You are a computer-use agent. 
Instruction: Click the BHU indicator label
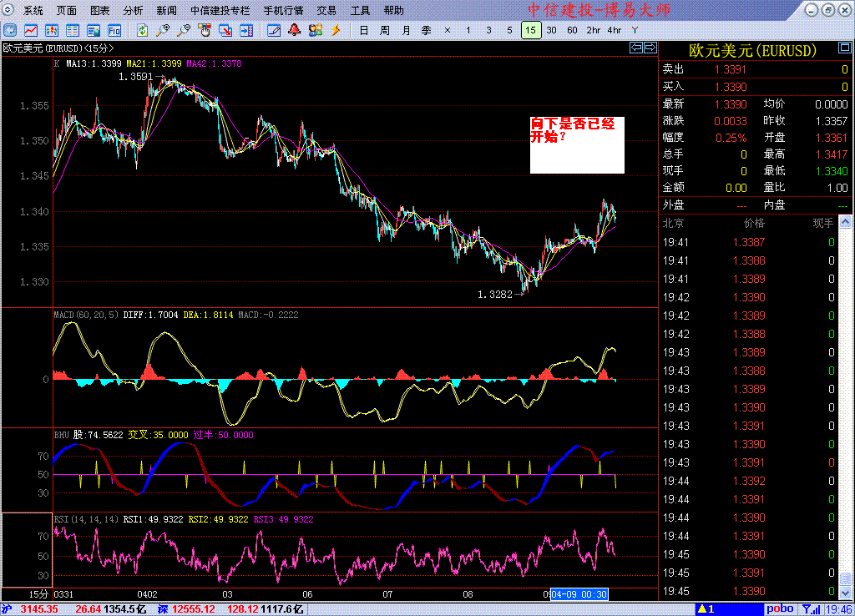click(62, 435)
